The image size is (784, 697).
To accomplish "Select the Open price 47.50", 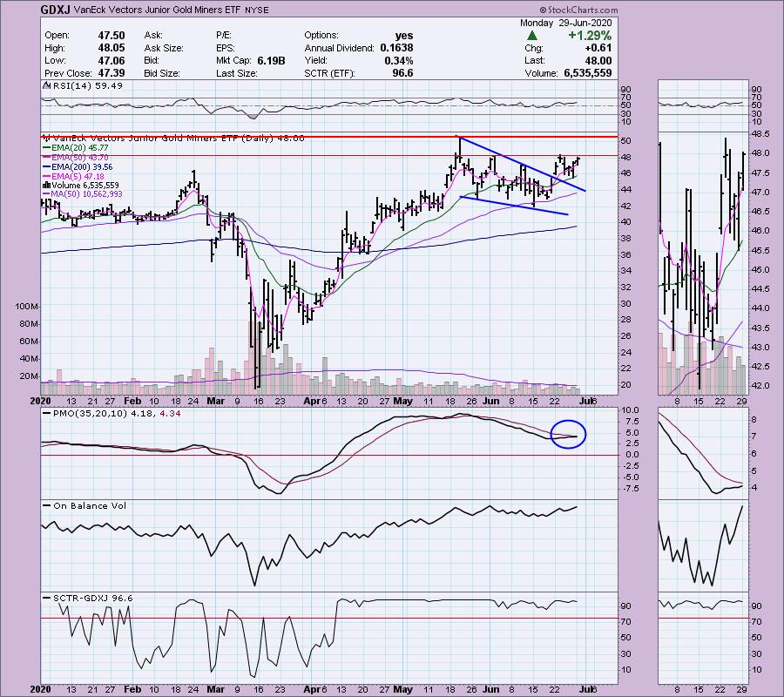I will [x=111, y=36].
